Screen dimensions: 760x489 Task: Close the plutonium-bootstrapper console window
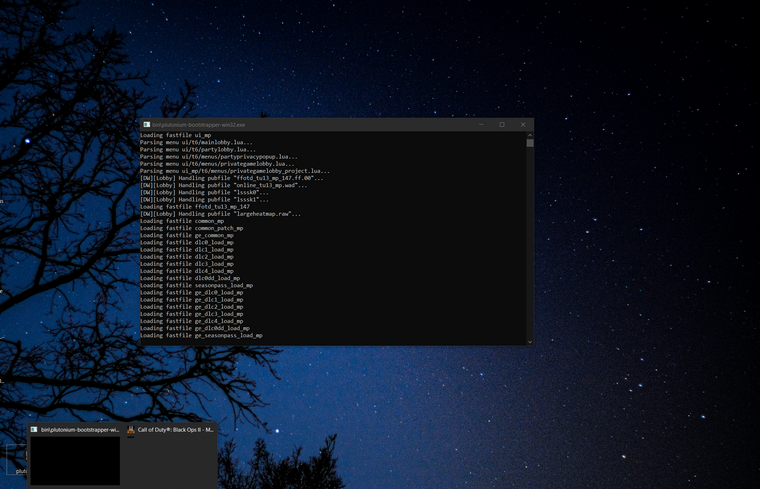pos(522,125)
